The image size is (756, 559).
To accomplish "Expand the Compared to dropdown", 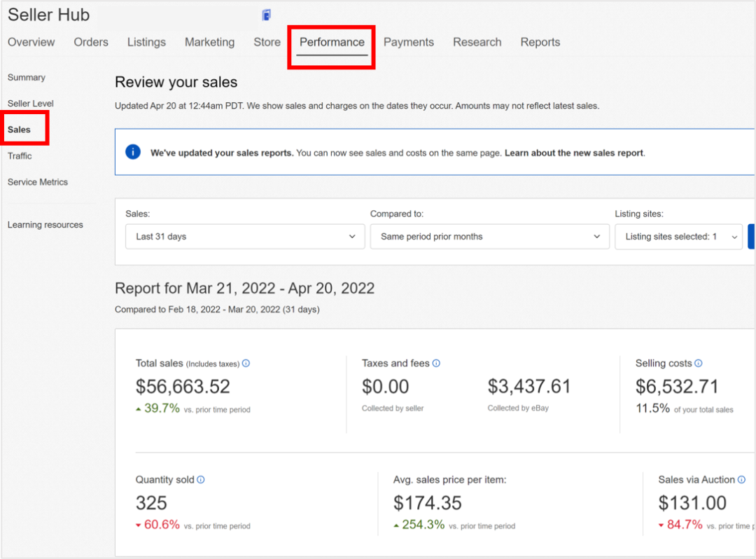I will pyautogui.click(x=489, y=237).
